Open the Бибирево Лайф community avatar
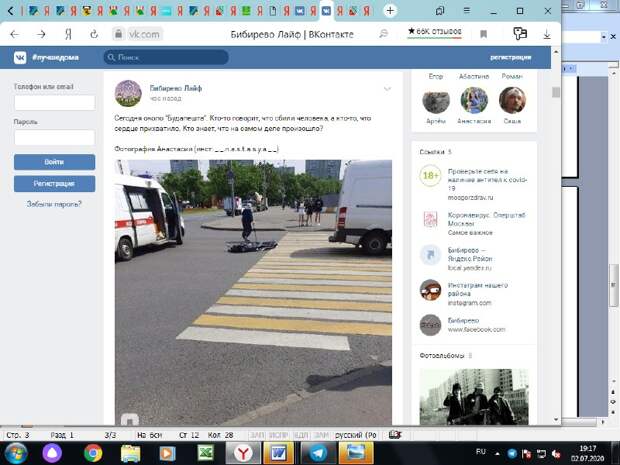The width and height of the screenshot is (620, 465). point(128,93)
